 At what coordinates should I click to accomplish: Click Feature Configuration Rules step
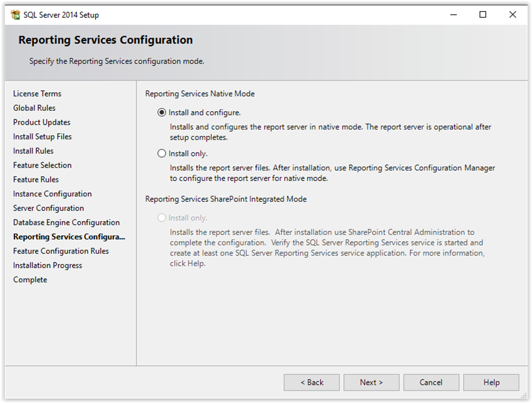(x=61, y=251)
